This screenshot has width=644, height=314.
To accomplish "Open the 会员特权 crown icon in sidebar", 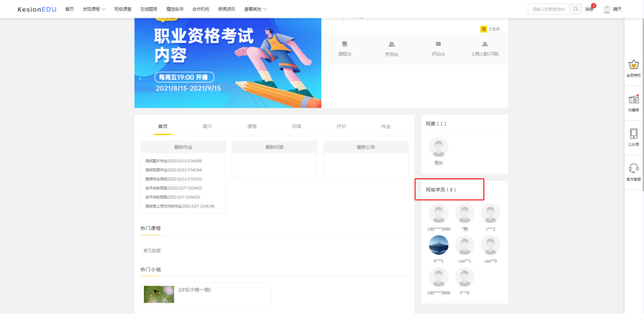I will pyautogui.click(x=633, y=65).
